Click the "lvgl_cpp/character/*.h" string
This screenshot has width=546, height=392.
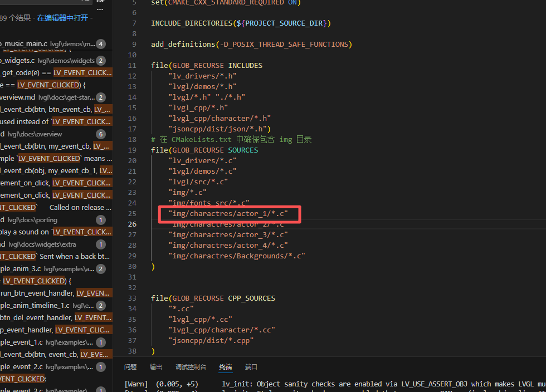pyautogui.click(x=220, y=119)
